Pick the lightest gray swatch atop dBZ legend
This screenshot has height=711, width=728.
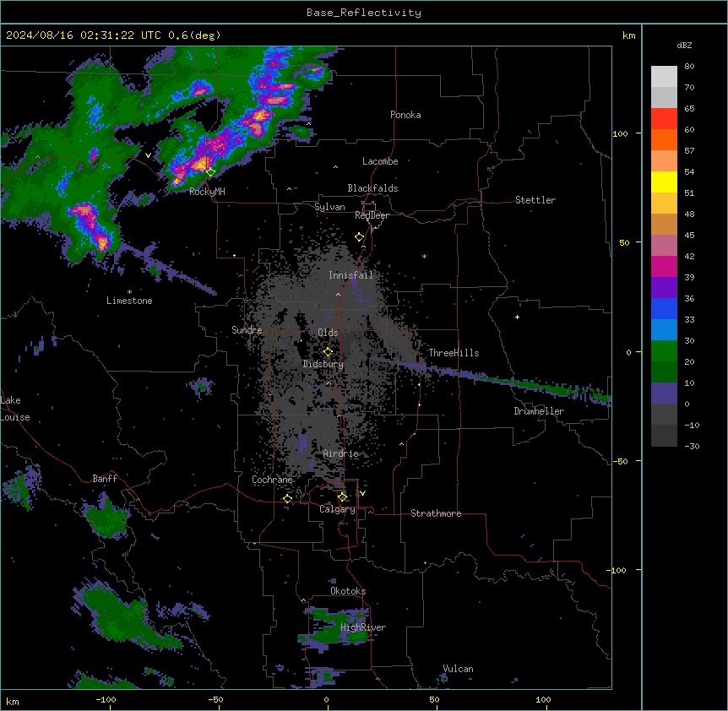(x=664, y=77)
